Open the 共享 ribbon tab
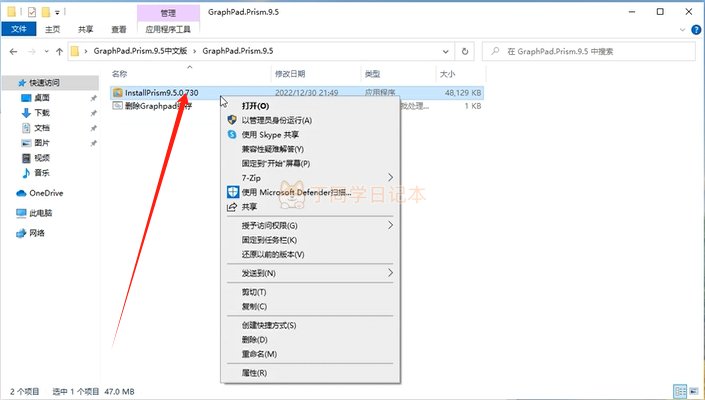 (x=85, y=29)
